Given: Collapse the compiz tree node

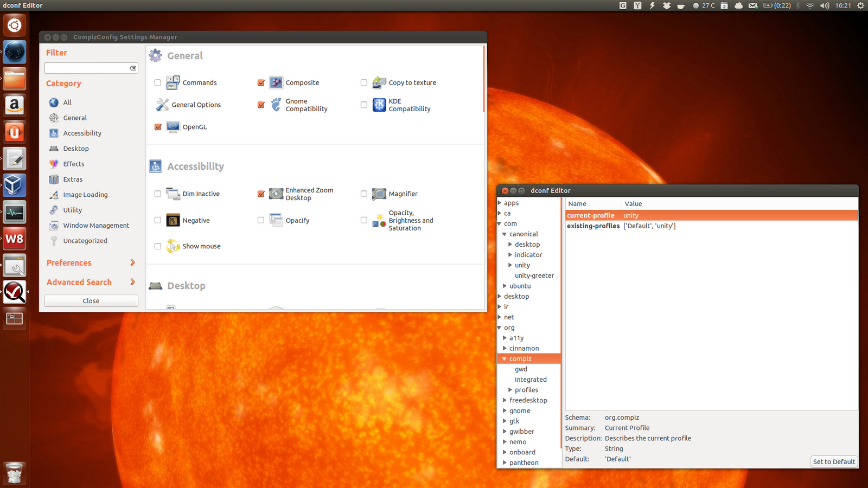Looking at the screenshot, I should (x=505, y=359).
